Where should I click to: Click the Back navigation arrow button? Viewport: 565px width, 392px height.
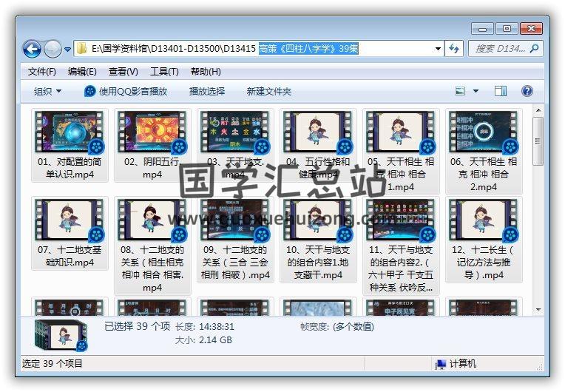pos(32,50)
